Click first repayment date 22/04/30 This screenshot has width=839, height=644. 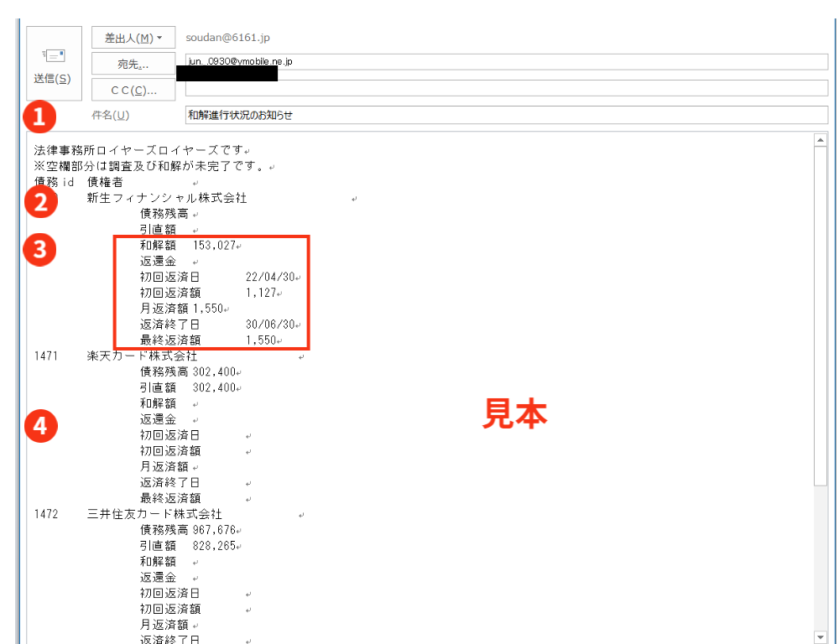click(x=270, y=277)
